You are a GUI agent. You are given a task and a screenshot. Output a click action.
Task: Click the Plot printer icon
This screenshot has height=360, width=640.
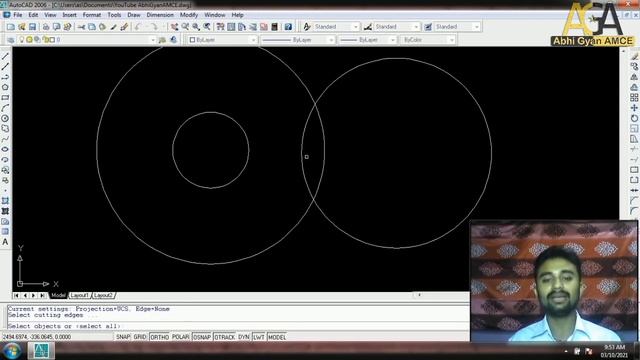coord(46,27)
